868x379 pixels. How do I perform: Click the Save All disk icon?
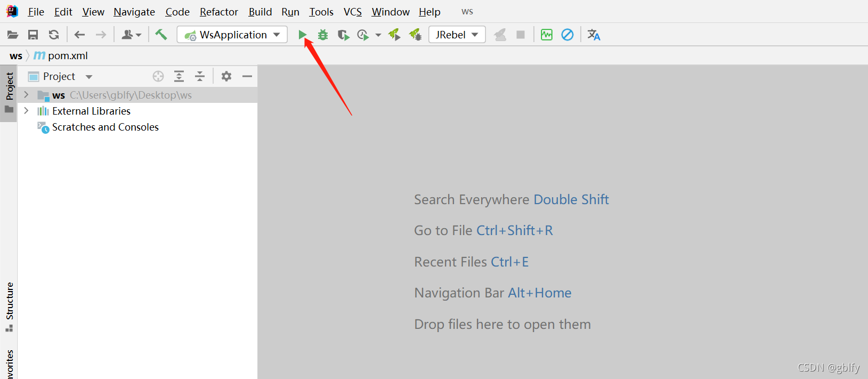pos(33,35)
